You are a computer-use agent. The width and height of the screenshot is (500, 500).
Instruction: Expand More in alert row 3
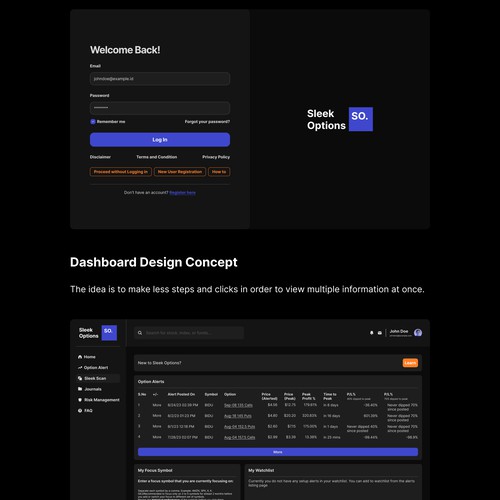point(157,426)
